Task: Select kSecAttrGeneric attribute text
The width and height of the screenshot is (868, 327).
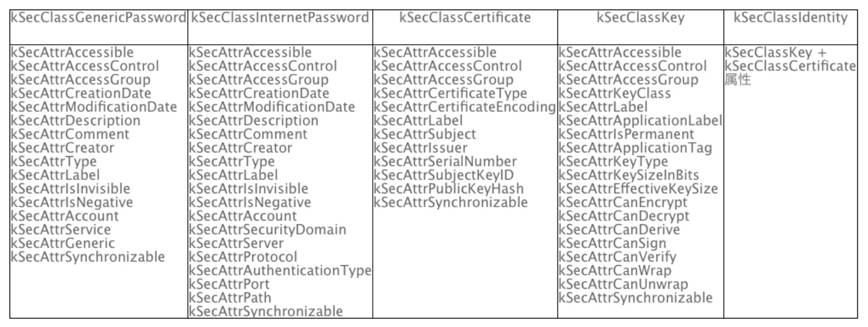Action: pyautogui.click(x=63, y=243)
